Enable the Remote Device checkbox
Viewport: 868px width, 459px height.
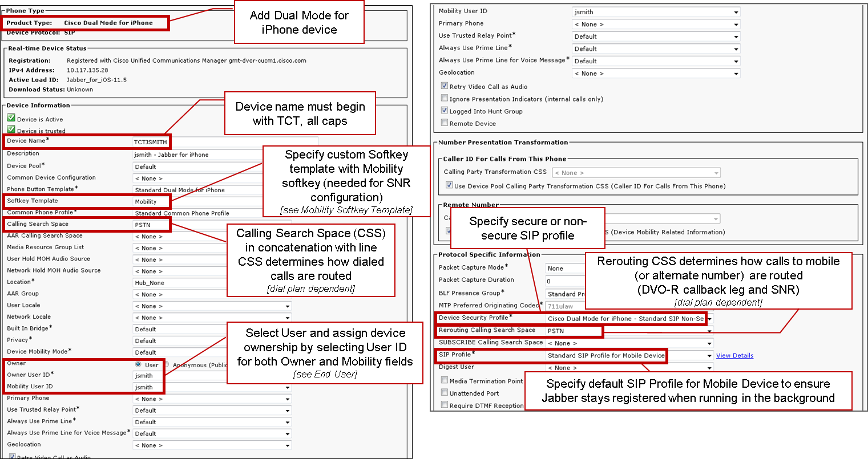[x=444, y=123]
